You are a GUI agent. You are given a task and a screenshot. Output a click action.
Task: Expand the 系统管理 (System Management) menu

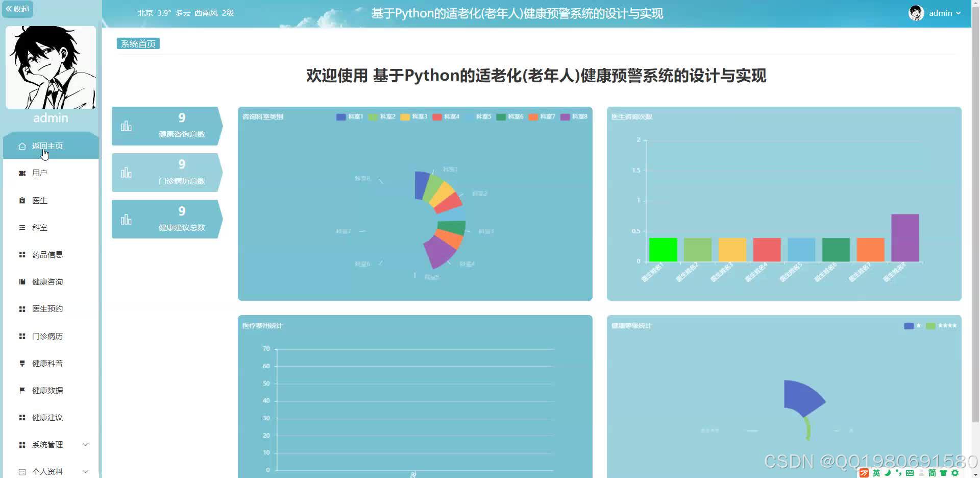(x=47, y=444)
